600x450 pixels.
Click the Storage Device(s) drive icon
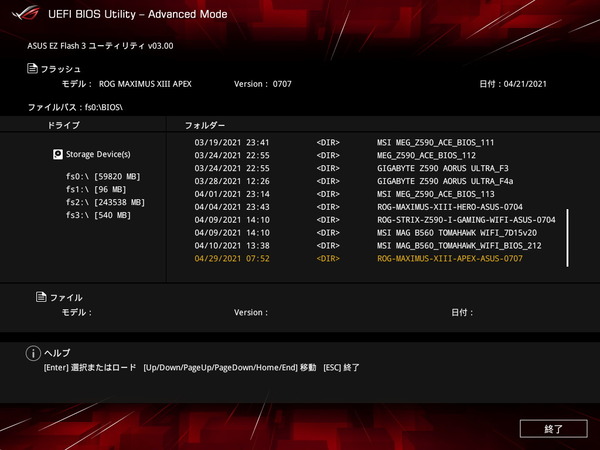[58, 154]
